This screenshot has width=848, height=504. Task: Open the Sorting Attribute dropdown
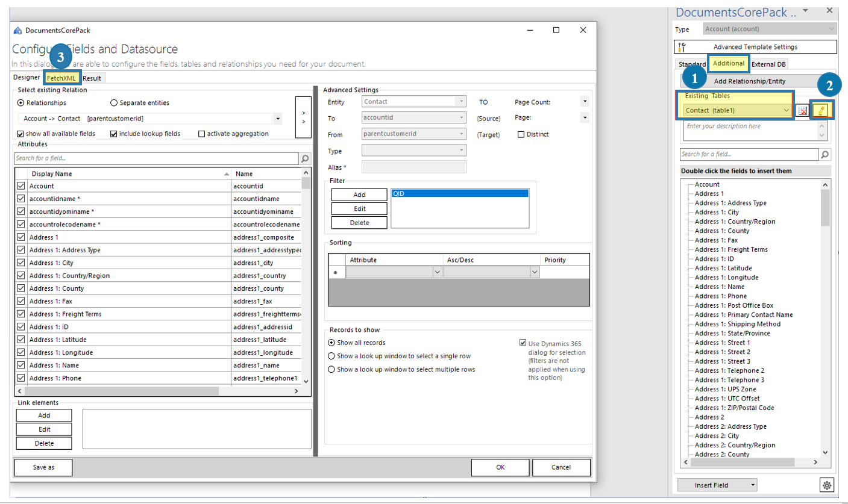438,272
